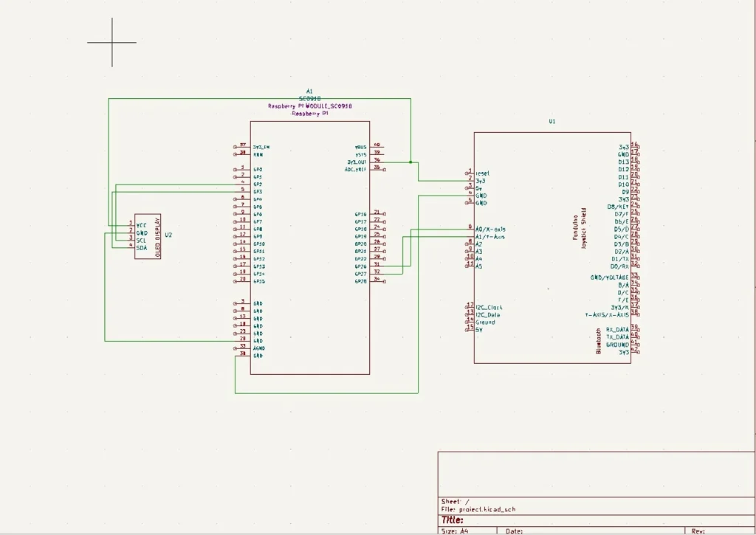Select the RUN pin label on Raspberry Pi
The width and height of the screenshot is (756, 535).
[x=258, y=155]
